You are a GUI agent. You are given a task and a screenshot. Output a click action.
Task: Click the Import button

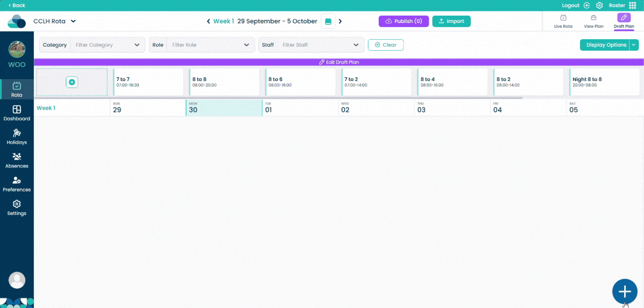452,21
